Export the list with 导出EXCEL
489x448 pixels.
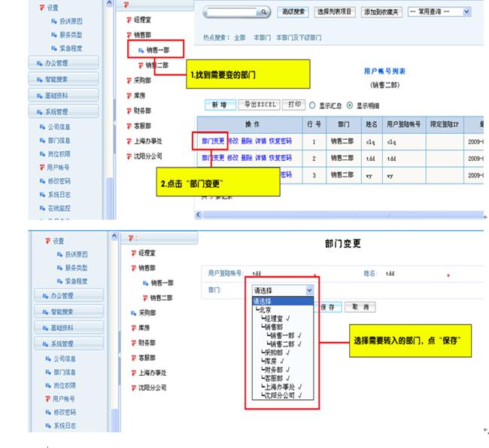(x=257, y=104)
